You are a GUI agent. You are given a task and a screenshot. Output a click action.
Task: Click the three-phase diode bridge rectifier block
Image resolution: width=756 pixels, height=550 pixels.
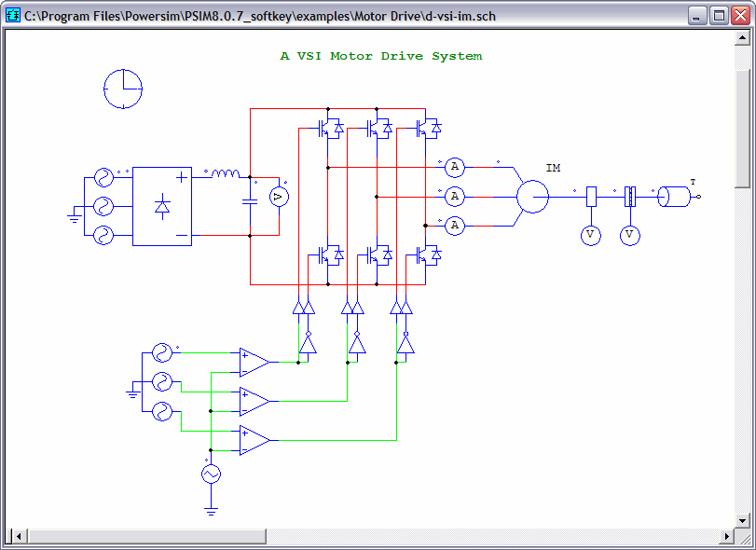(162, 206)
